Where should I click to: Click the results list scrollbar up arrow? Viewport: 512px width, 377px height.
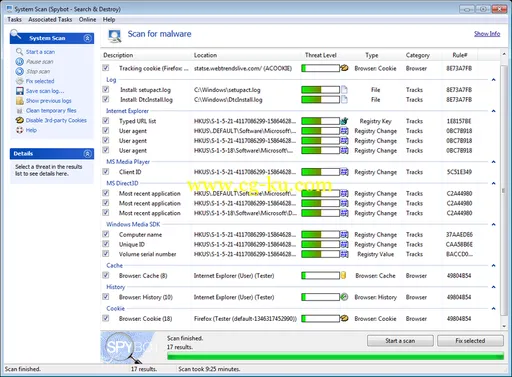tap(504, 54)
